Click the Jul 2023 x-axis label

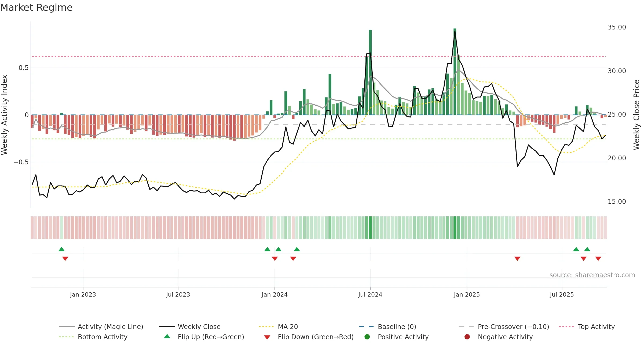(x=178, y=294)
